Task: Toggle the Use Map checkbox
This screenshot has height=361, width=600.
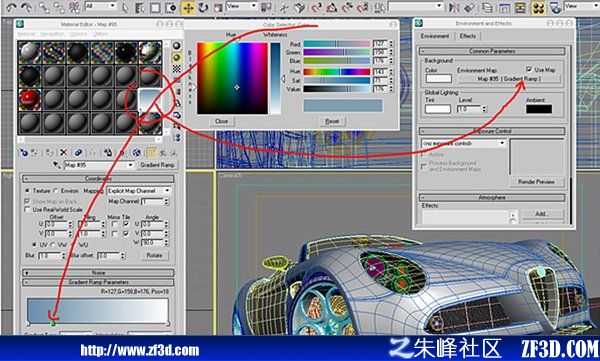Action: [x=529, y=69]
